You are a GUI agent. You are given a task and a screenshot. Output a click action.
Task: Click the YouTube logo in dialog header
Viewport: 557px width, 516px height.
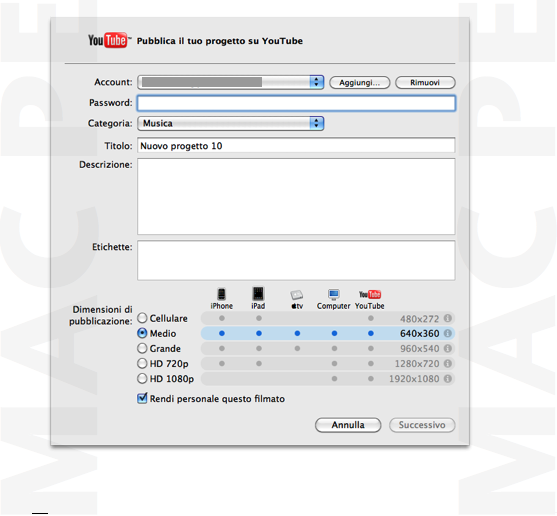[109, 40]
